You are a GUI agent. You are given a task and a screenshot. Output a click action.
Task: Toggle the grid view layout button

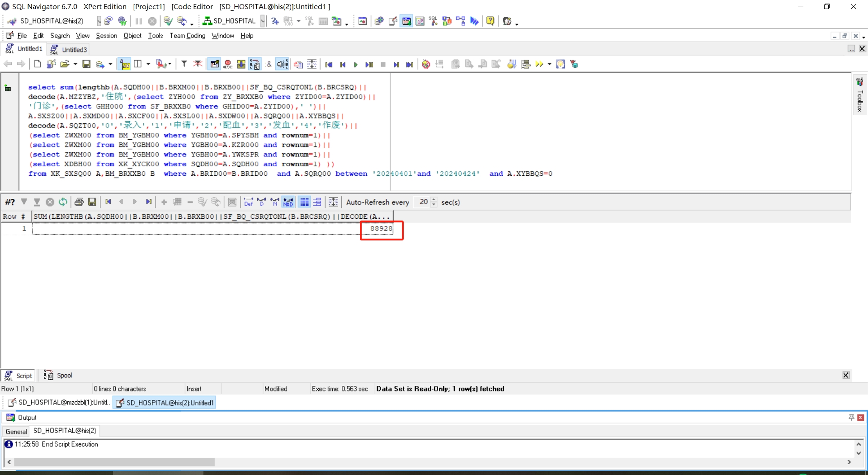(305, 202)
